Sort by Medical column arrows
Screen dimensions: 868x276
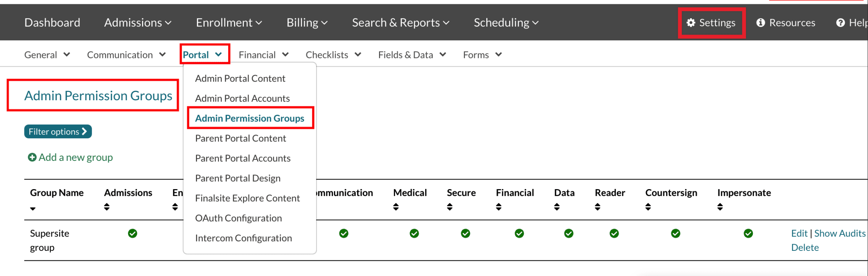pyautogui.click(x=396, y=207)
